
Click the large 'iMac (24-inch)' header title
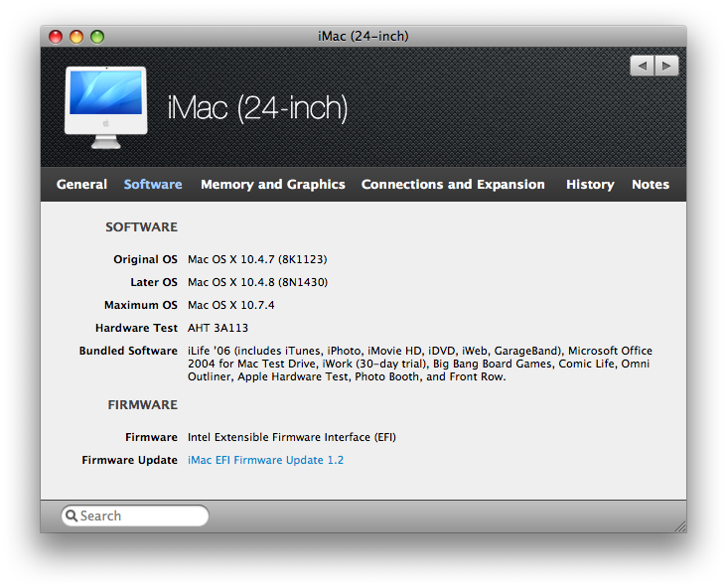coord(257,108)
